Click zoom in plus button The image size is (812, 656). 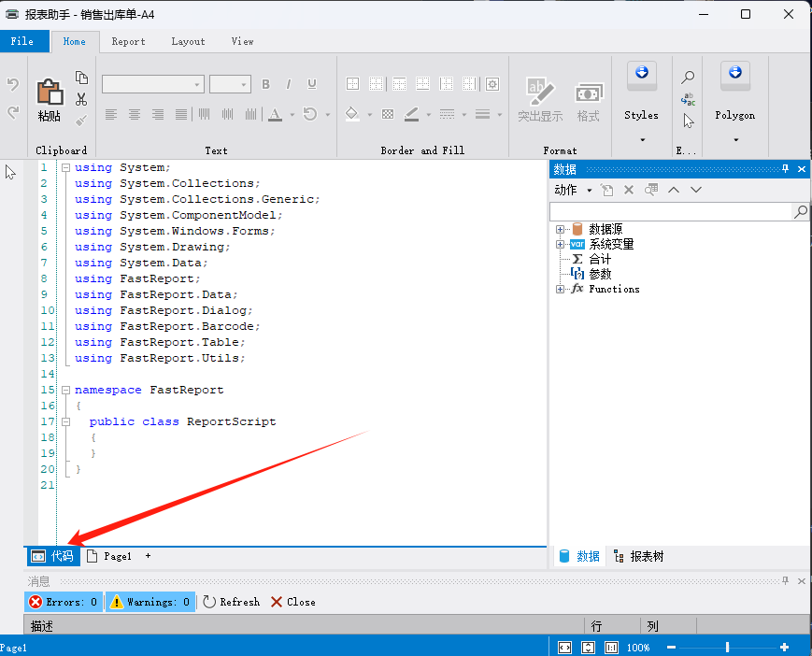pyautogui.click(x=785, y=648)
